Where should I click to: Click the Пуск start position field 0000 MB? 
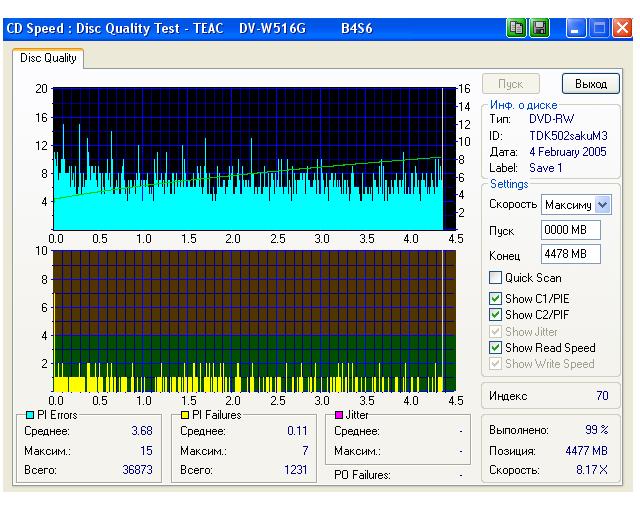[x=570, y=230]
